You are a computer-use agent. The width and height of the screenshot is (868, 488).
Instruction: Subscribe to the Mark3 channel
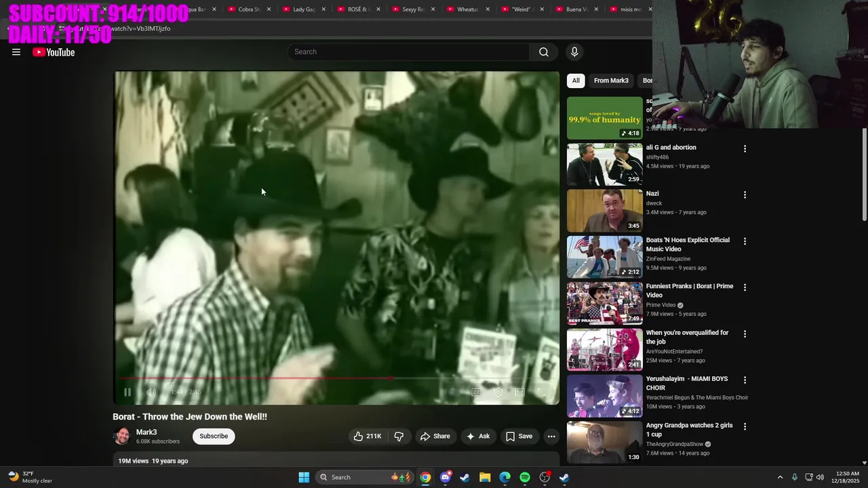(214, 436)
